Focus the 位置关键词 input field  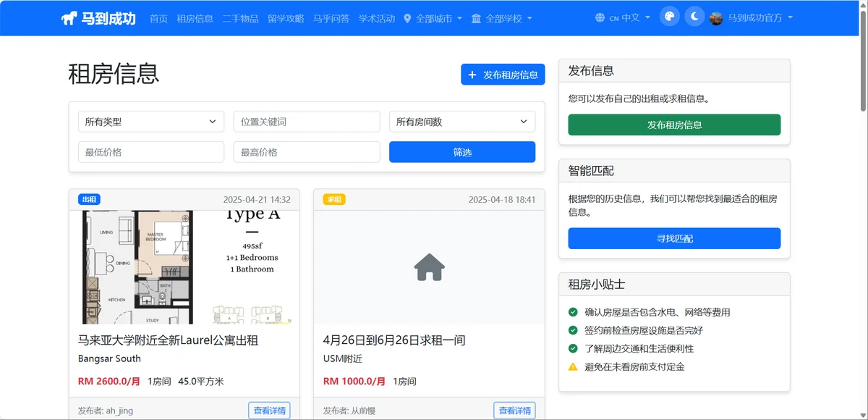(x=307, y=122)
